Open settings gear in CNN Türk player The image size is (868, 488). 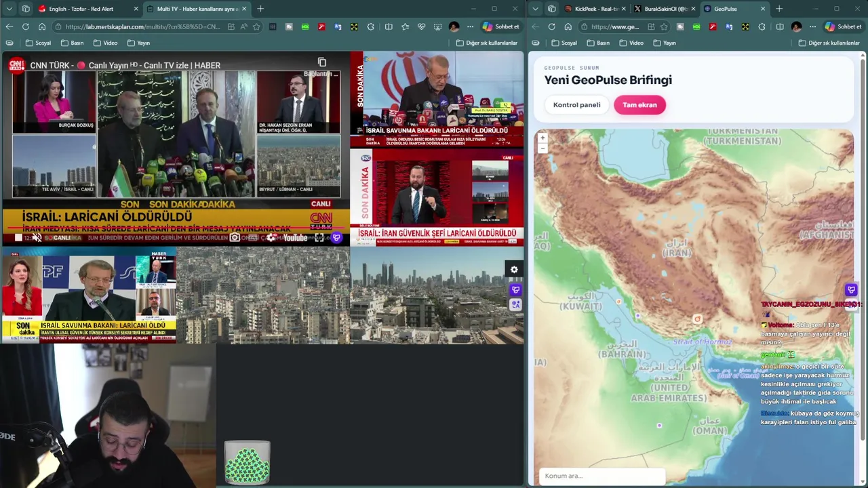(271, 237)
